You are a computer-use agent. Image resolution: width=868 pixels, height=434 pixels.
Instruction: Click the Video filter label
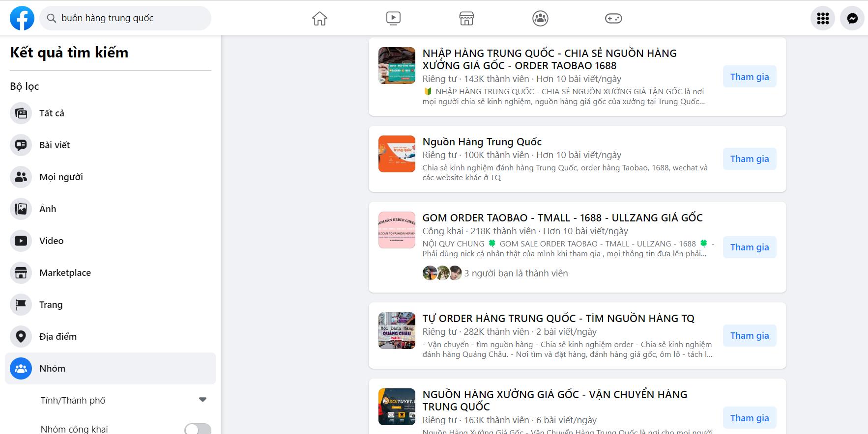tap(51, 241)
